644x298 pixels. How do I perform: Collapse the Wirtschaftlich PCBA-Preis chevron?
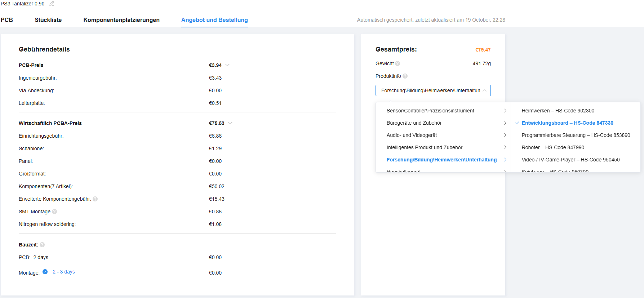pos(230,123)
